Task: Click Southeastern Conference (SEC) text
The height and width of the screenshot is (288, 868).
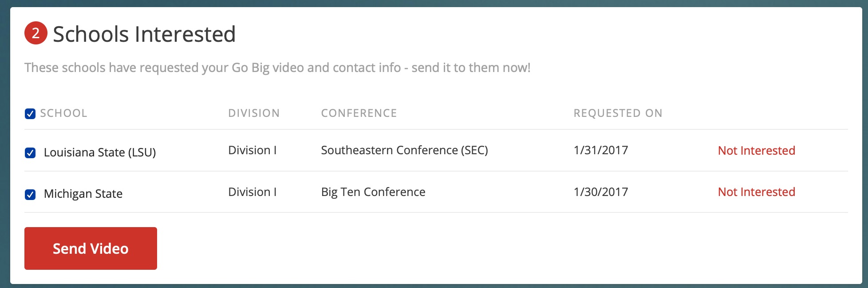Action: [x=404, y=150]
